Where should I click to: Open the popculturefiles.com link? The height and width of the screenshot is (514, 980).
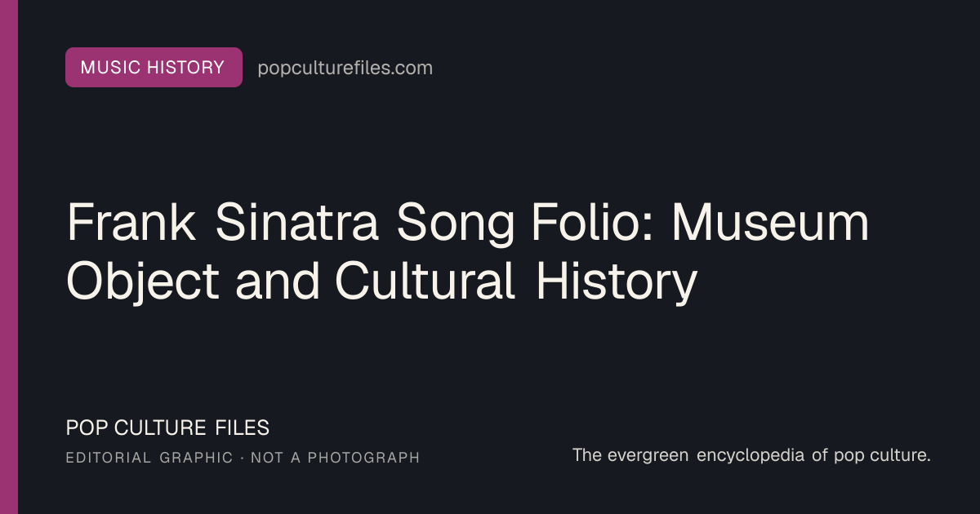coord(345,69)
